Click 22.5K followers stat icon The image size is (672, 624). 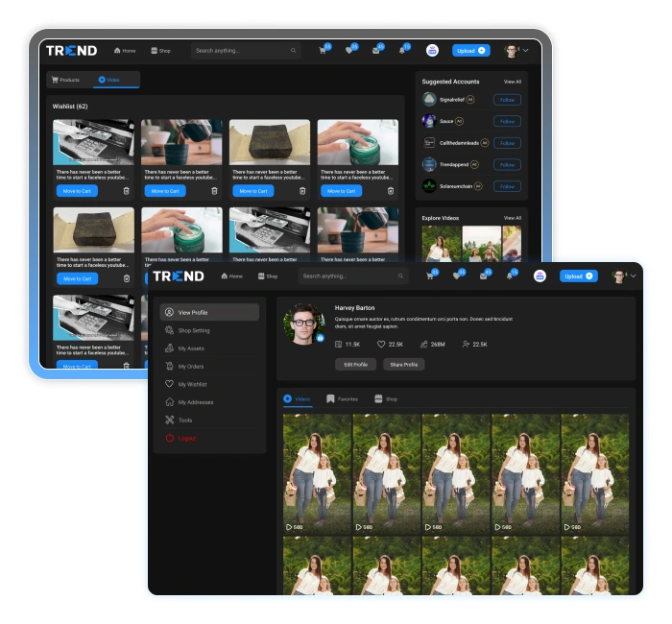(x=466, y=344)
